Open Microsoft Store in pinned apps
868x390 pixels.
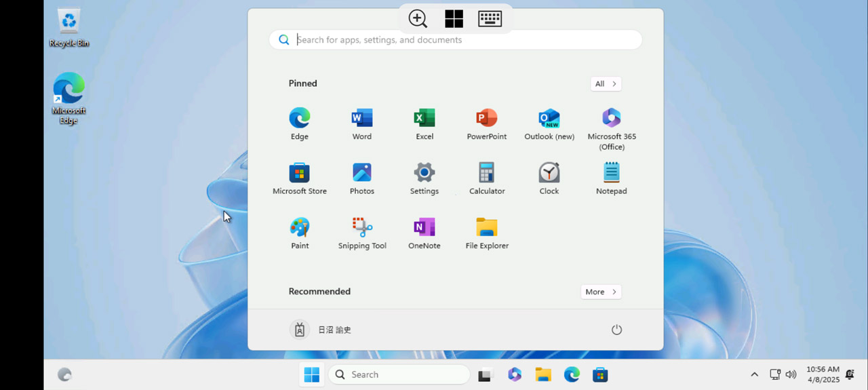(x=299, y=178)
